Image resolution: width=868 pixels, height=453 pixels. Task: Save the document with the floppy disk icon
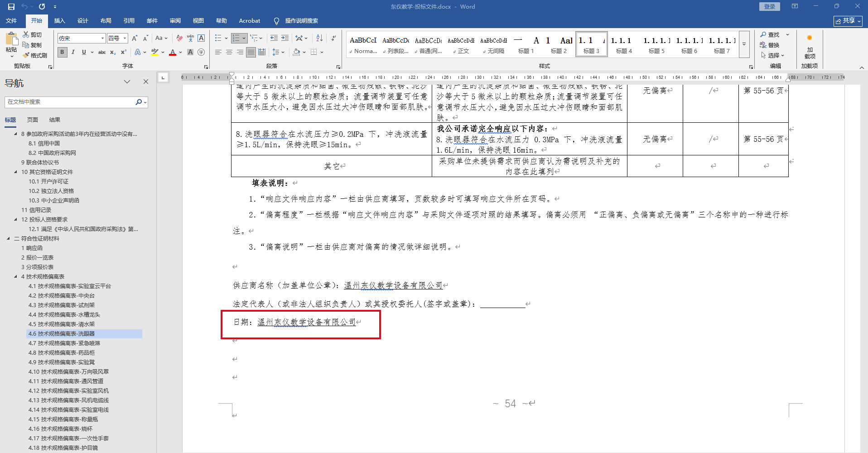[11, 7]
